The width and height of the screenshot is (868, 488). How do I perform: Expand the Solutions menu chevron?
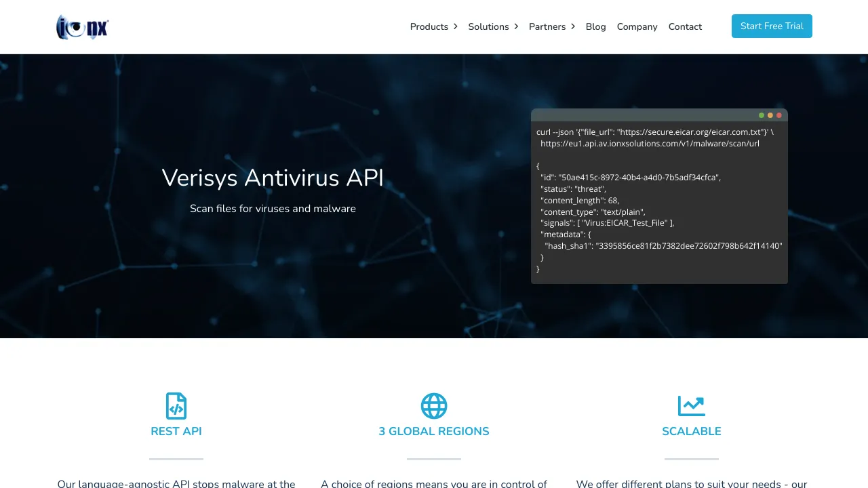[516, 26]
